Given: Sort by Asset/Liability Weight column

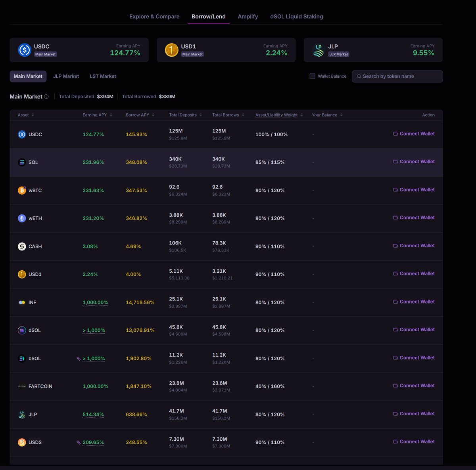Looking at the screenshot, I should pos(279,115).
